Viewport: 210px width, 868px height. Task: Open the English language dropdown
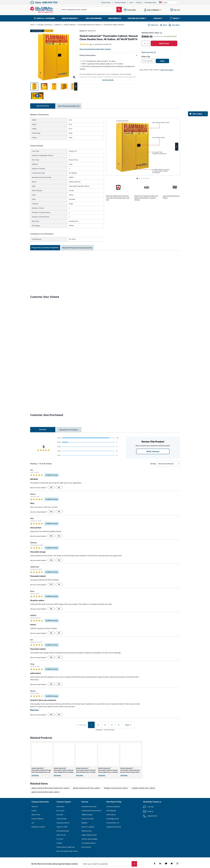tap(169, 2)
